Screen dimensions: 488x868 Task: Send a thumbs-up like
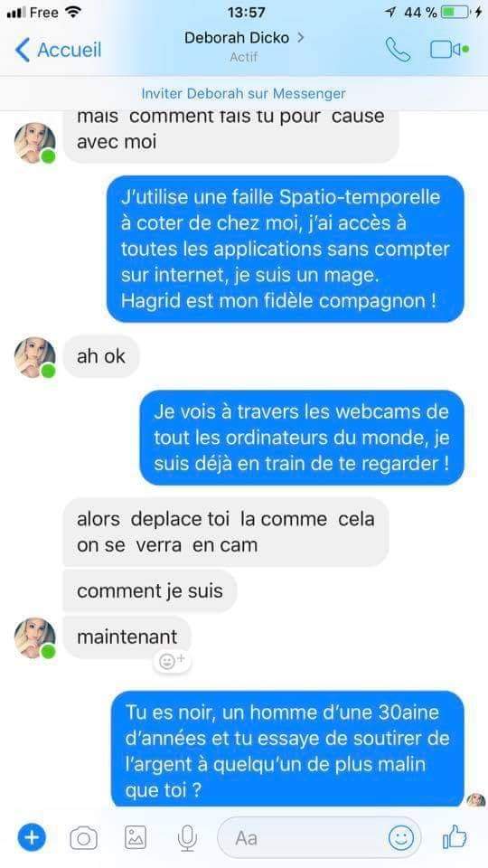455,836
